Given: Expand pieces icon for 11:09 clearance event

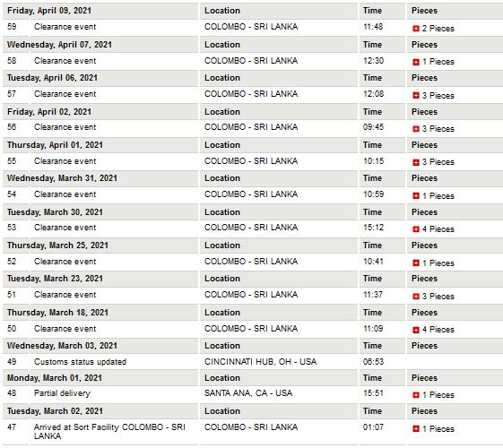Looking at the screenshot, I should pos(416,330).
